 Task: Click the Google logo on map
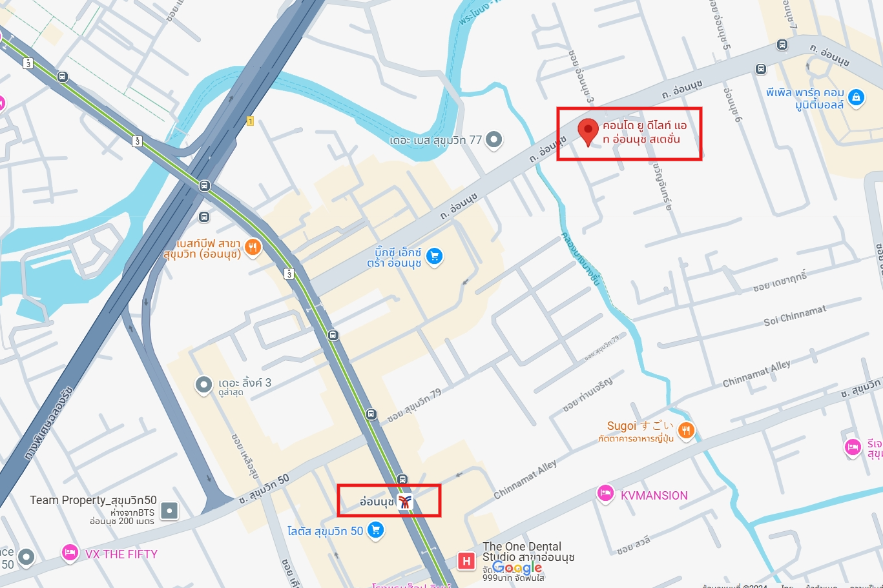[517, 568]
